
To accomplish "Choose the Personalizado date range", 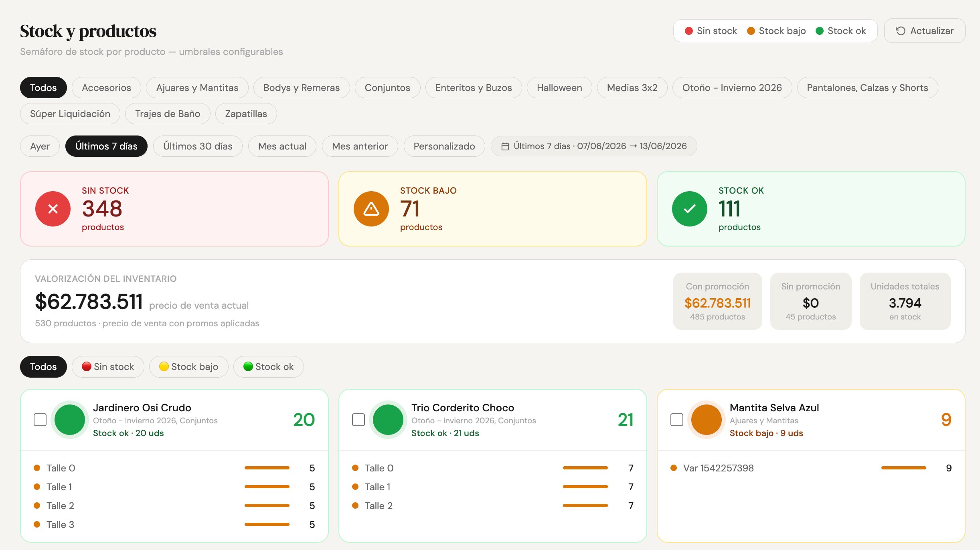I will coord(444,146).
